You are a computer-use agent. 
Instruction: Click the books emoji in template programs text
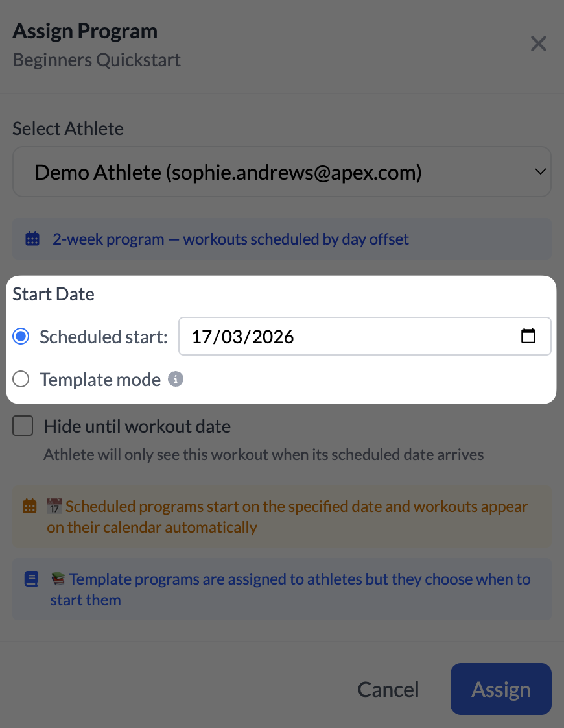click(56, 578)
